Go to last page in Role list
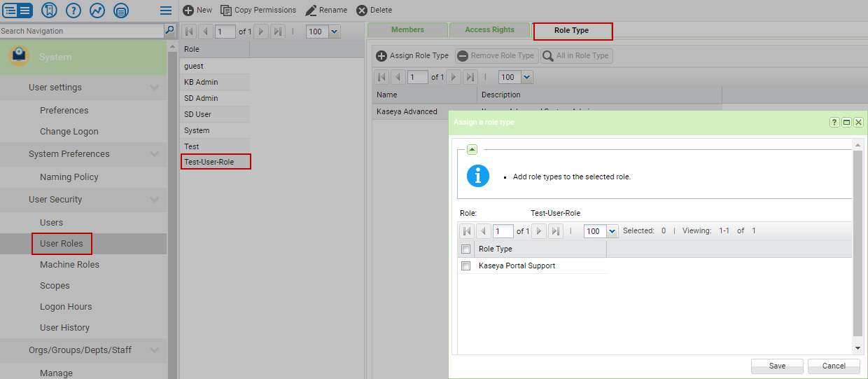Screen dimensions: 868x379 278,32
